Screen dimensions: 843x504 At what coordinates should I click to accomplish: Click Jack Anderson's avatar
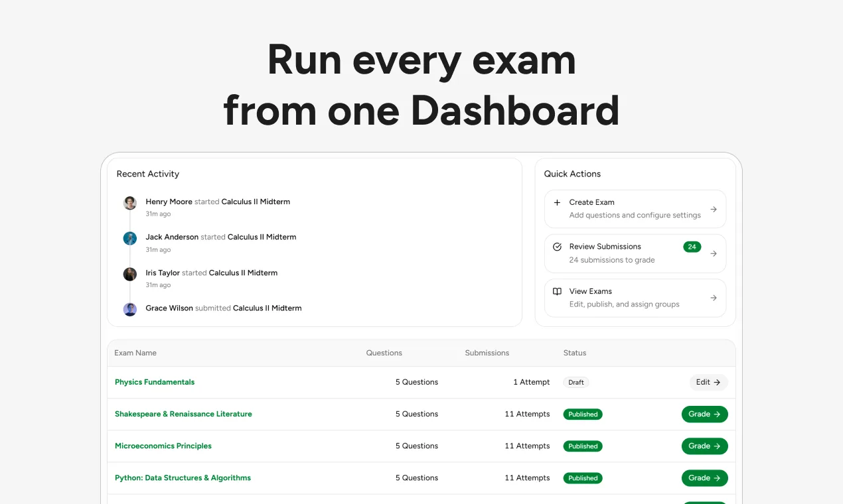(130, 238)
